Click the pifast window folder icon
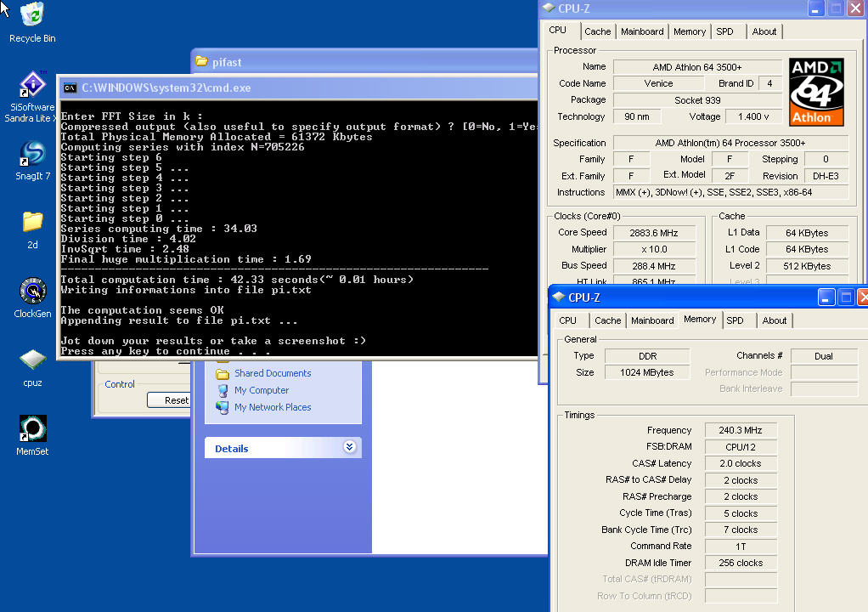868x612 pixels. coord(202,61)
